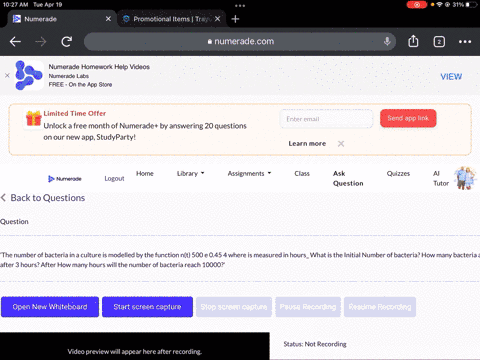Tap the multitasking three dots at top
The image size is (480, 360).
click(240, 5)
